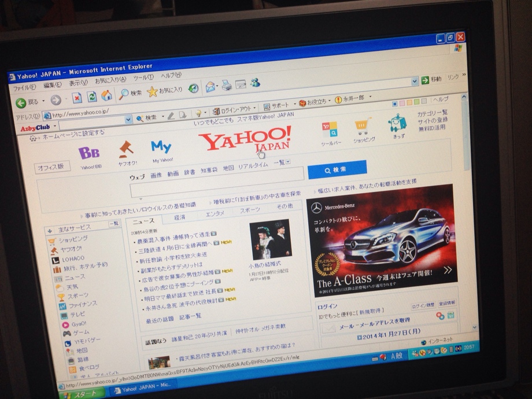
Task: Refresh the page with the green arrows icon
Action: click(91, 97)
